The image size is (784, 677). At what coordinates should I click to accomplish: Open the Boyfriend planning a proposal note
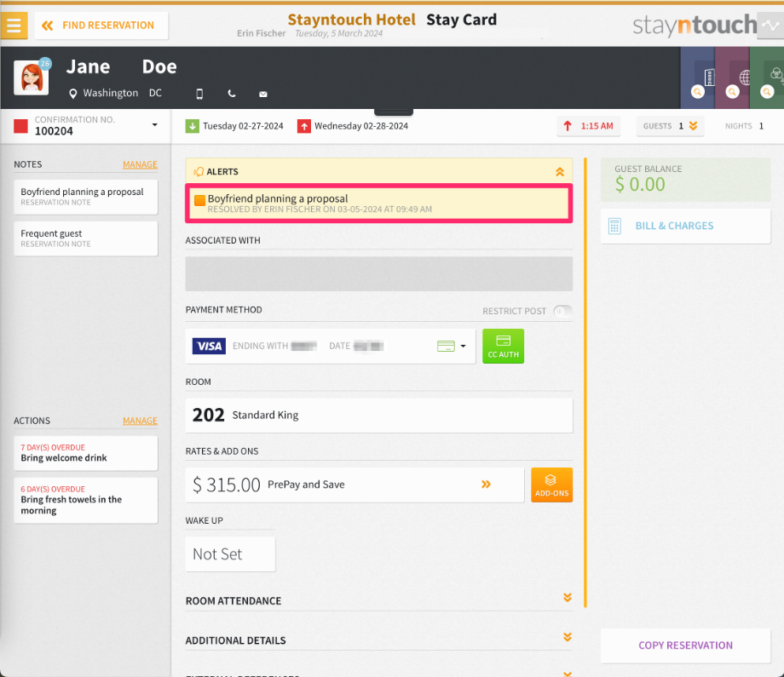(x=86, y=197)
